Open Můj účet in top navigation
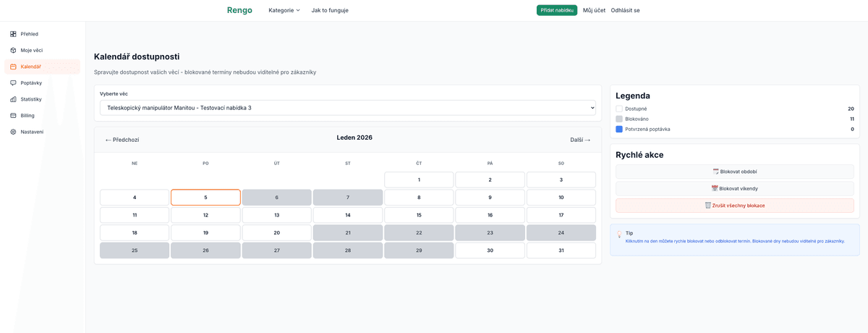Image resolution: width=868 pixels, height=333 pixels. (x=594, y=10)
